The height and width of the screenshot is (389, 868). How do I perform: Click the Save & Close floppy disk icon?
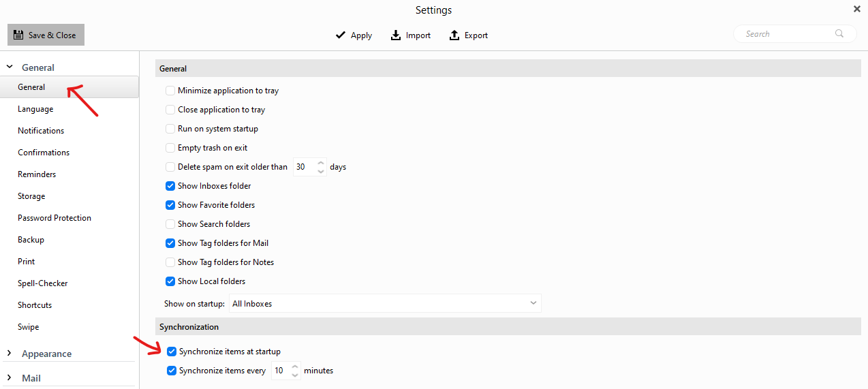18,35
